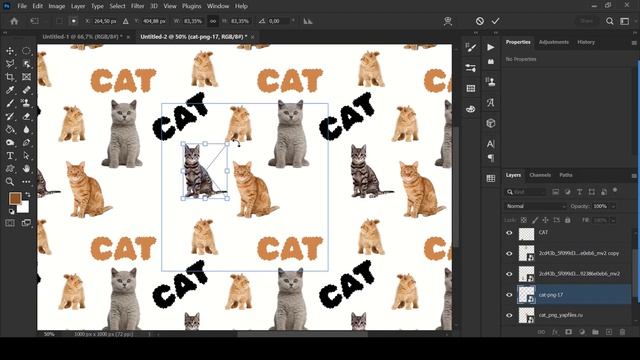Toggle link between width and height
The width and height of the screenshot is (640, 360).
(x=213, y=21)
